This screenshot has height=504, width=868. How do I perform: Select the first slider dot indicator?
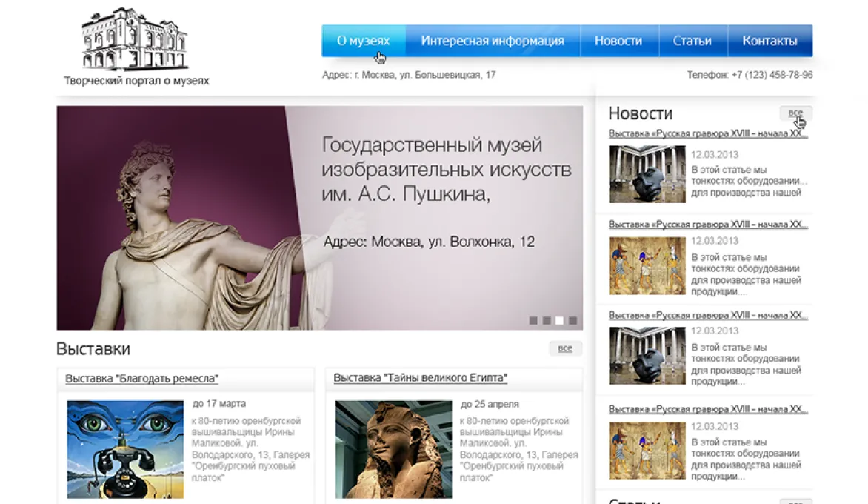pyautogui.click(x=533, y=321)
